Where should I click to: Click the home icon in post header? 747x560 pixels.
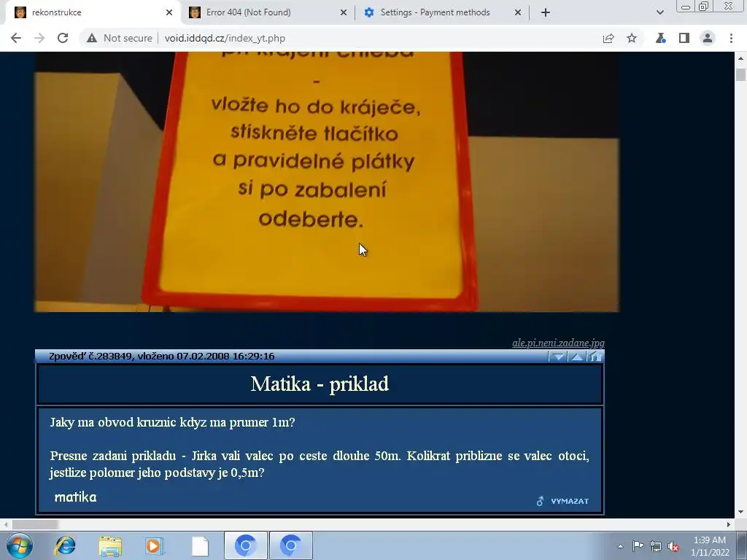tap(595, 356)
